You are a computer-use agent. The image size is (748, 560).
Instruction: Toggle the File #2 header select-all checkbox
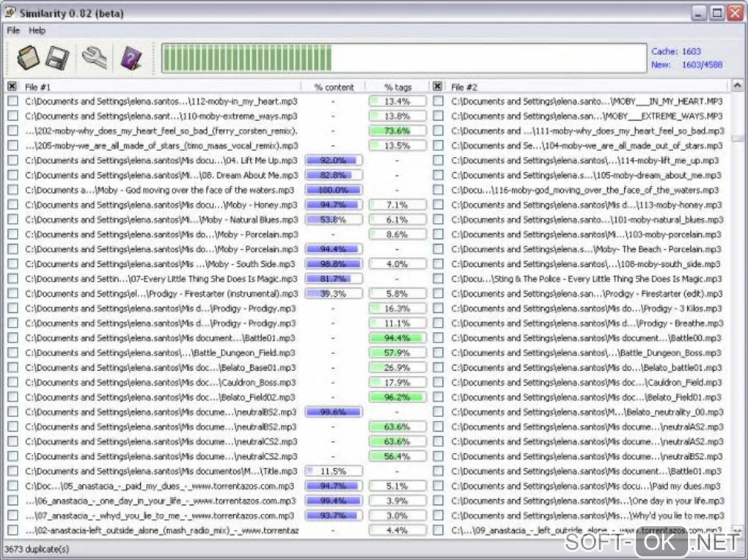438,86
